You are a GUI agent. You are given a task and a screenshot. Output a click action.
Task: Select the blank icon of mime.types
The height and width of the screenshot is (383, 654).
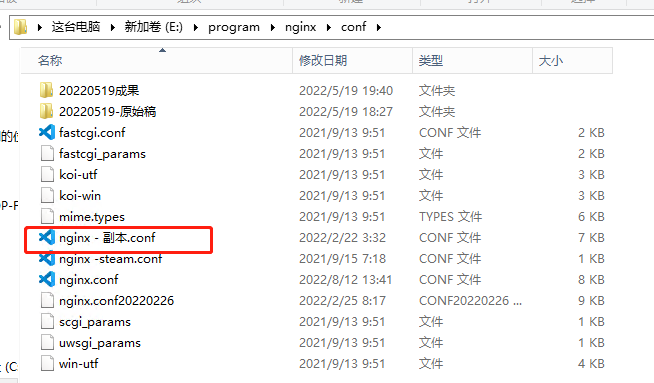[x=47, y=217]
